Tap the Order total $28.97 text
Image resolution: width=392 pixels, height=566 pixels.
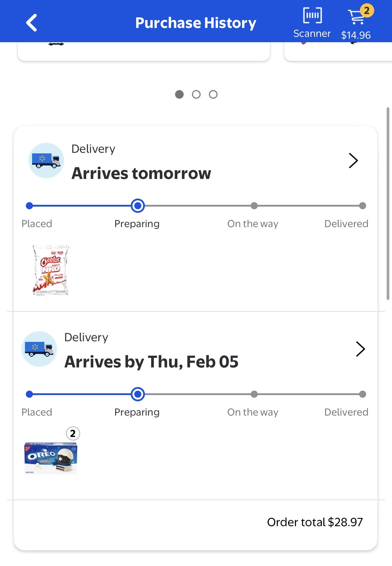tap(315, 522)
